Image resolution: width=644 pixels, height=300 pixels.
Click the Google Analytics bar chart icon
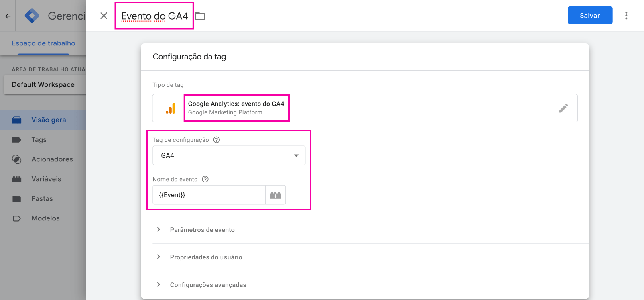click(171, 108)
